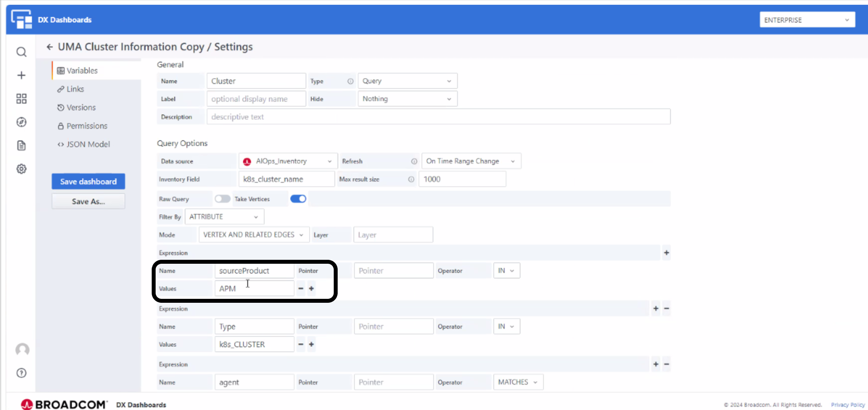Click the back arrow beside dashboard title

pos(50,47)
